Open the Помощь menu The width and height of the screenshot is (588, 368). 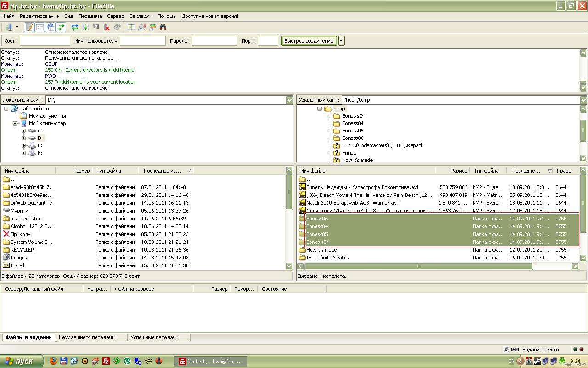pos(167,16)
